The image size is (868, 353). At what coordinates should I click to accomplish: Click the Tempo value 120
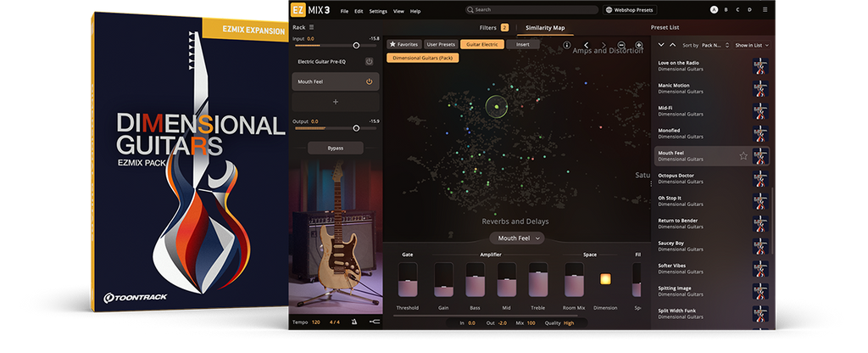(315, 322)
